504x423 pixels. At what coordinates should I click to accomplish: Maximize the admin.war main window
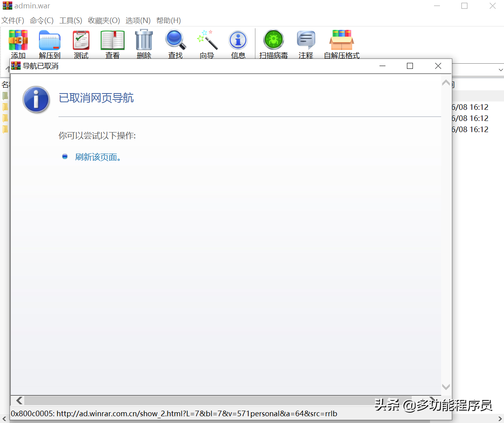pos(464,6)
